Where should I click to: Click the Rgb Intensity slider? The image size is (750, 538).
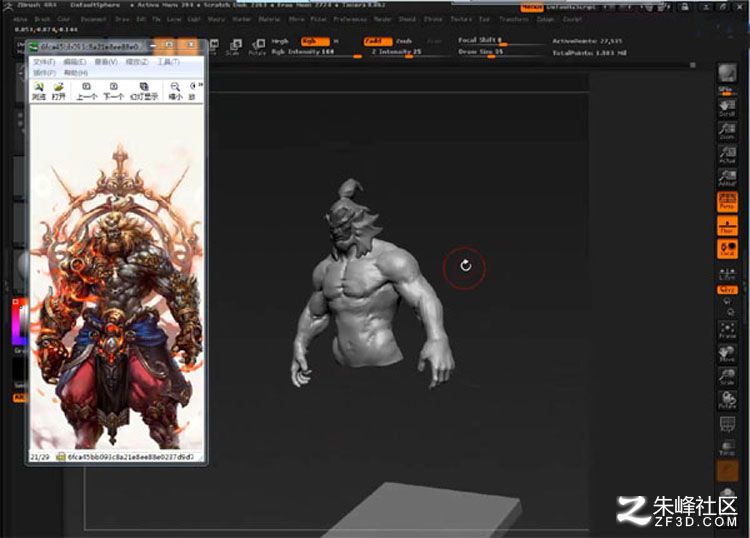(x=317, y=52)
